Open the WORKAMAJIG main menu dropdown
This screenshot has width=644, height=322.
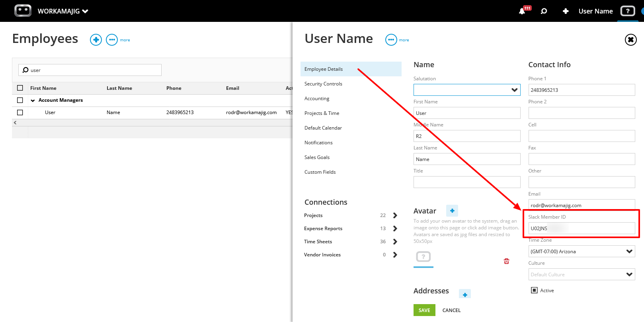click(x=63, y=11)
